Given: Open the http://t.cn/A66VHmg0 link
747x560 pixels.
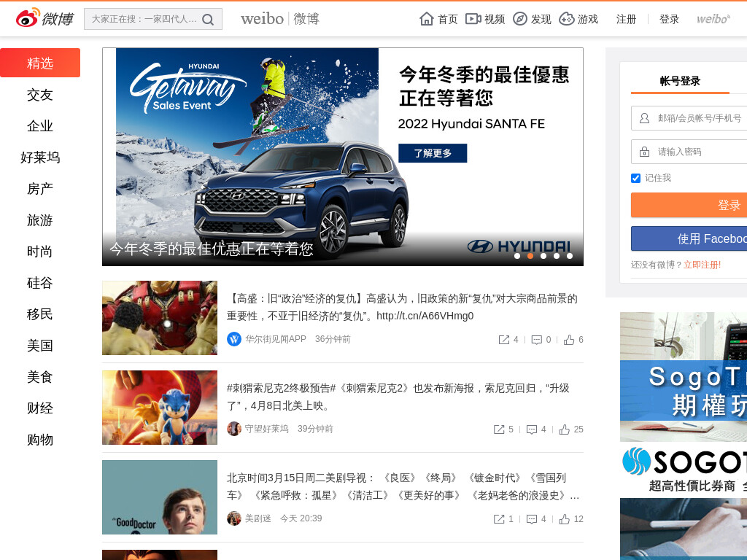Looking at the screenshot, I should click(425, 316).
